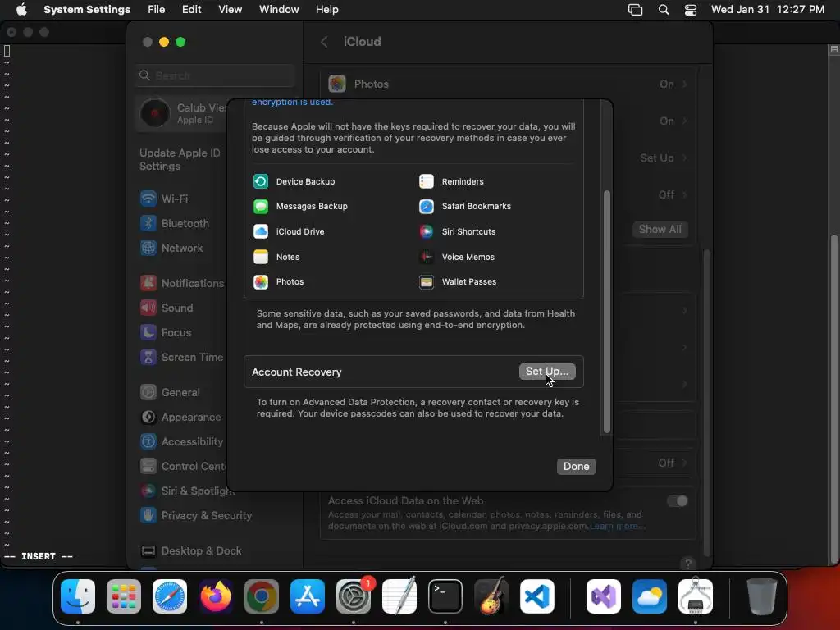Screen dimensions: 840x630
Task: Click the Learn more link
Action: pos(617,526)
